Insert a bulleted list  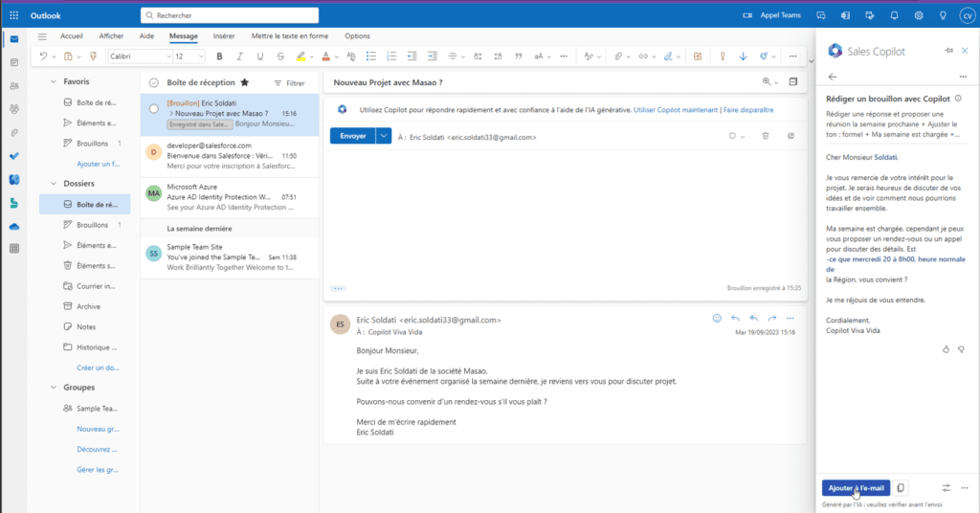point(371,56)
